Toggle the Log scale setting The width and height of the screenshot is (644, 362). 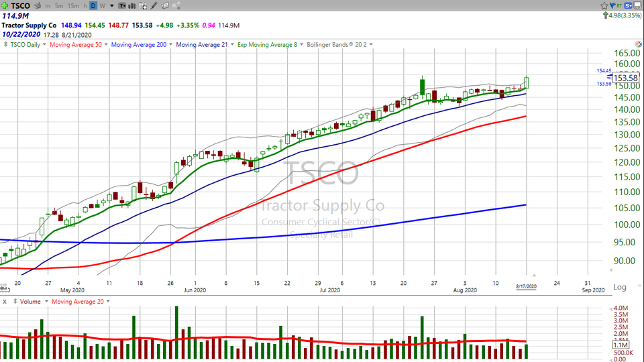619,287
